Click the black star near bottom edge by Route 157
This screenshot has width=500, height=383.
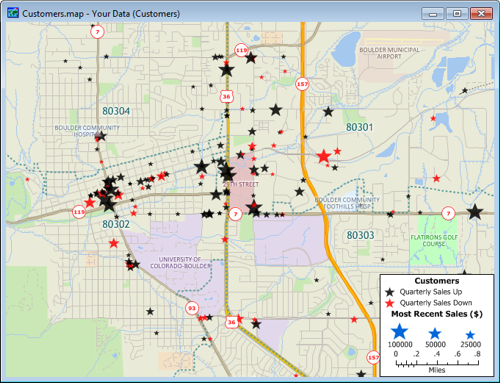click(x=361, y=374)
